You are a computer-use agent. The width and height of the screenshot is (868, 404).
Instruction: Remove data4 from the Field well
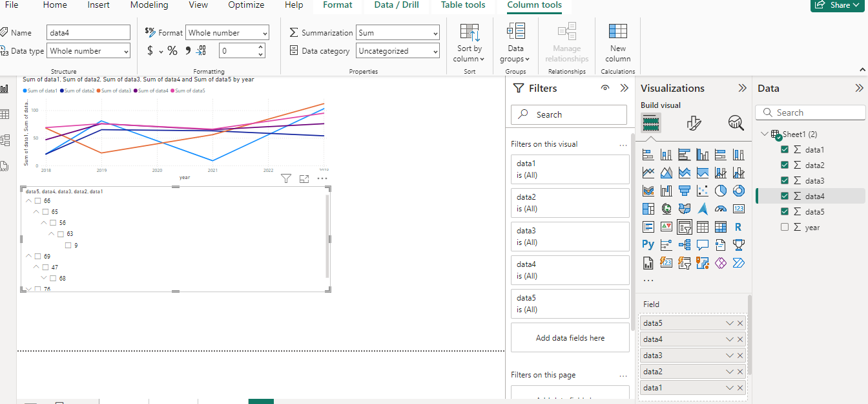tap(740, 339)
